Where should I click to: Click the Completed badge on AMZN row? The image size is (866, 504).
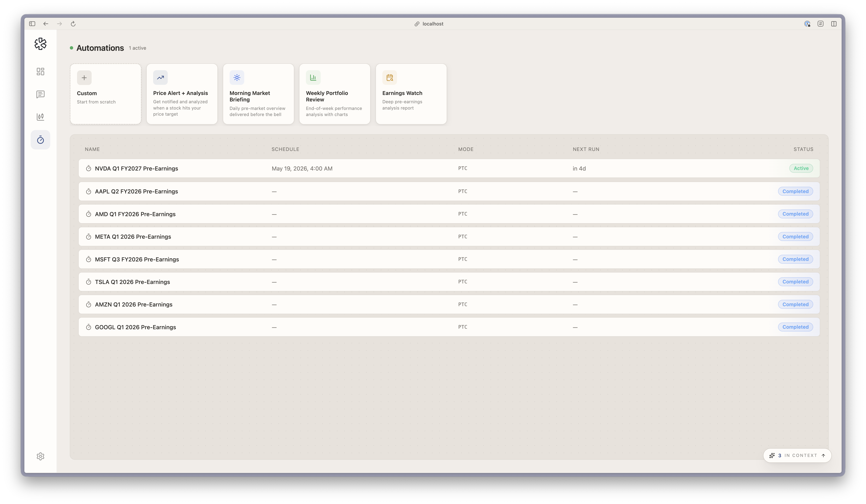point(796,305)
